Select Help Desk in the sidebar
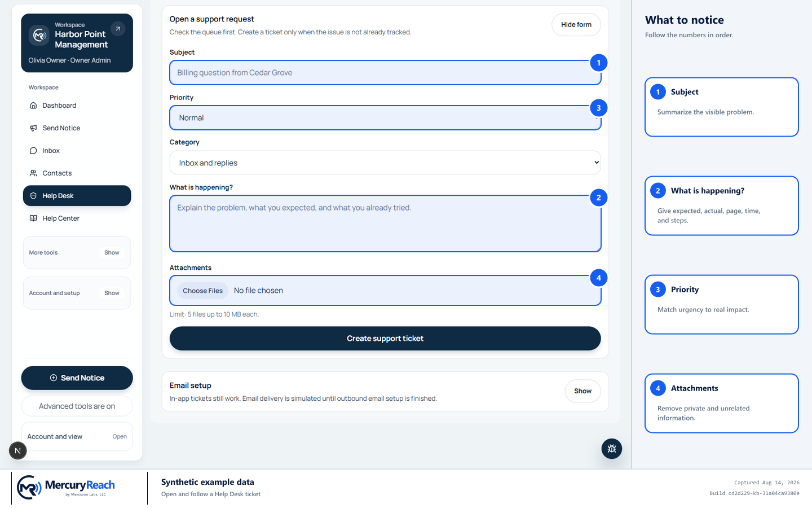 77,196
